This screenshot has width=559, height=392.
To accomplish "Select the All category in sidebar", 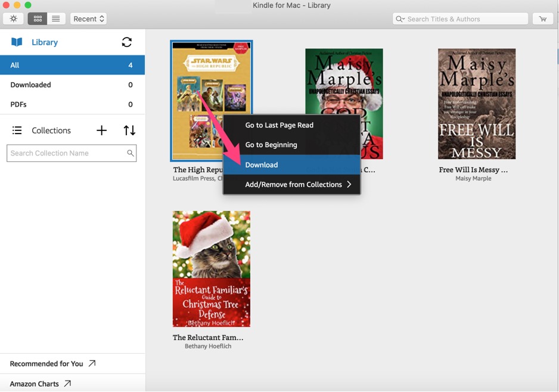I will tap(72, 65).
